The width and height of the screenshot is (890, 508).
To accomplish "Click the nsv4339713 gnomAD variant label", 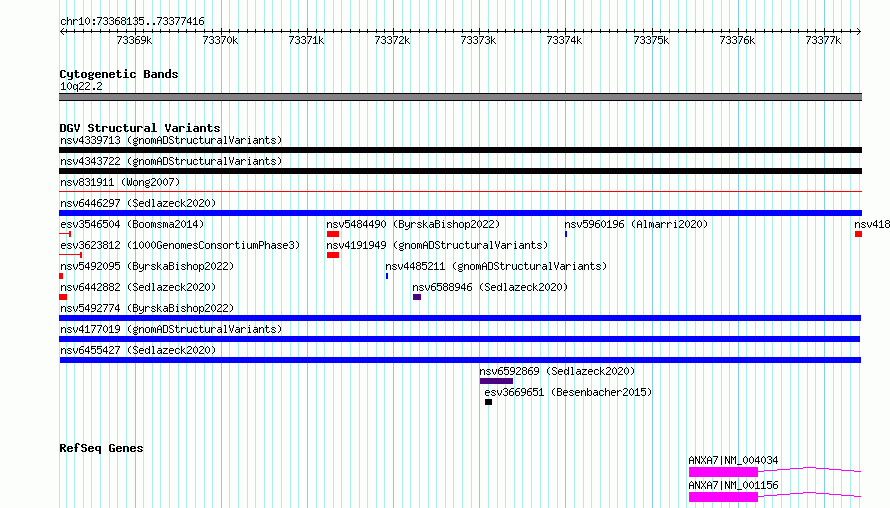I will tap(171, 140).
